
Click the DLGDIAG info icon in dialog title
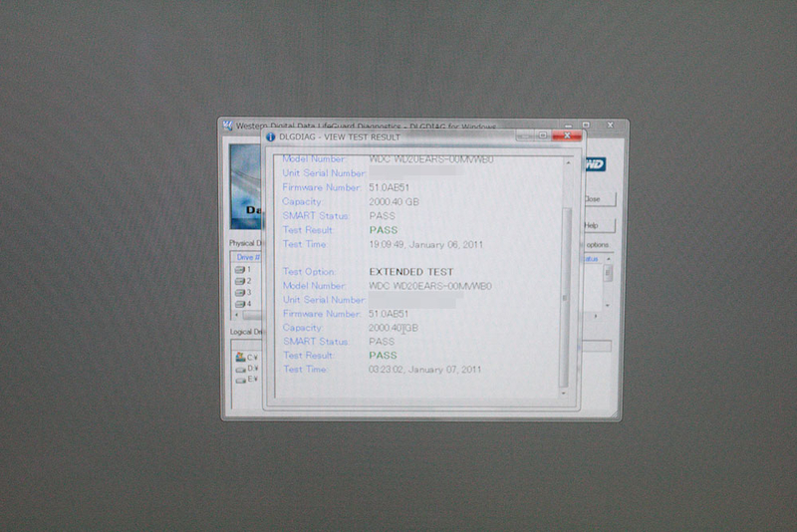pyautogui.click(x=270, y=136)
